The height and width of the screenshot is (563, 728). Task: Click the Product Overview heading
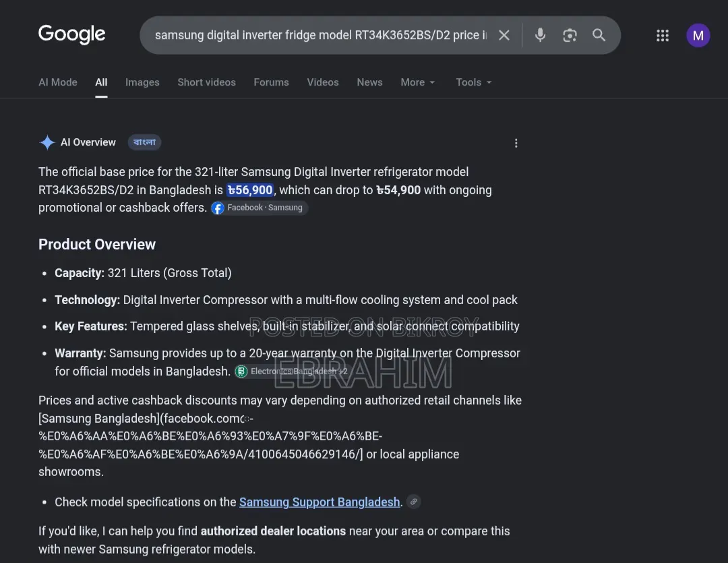(x=97, y=244)
